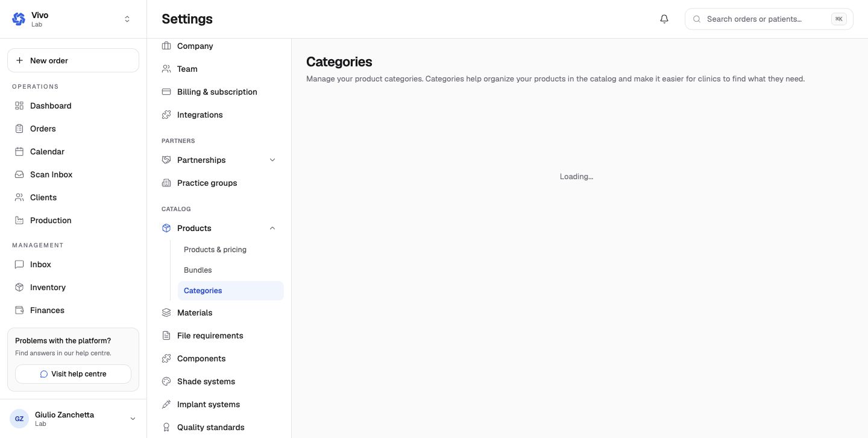868x438 pixels.
Task: Open Practice groups settings
Action: 219,183
